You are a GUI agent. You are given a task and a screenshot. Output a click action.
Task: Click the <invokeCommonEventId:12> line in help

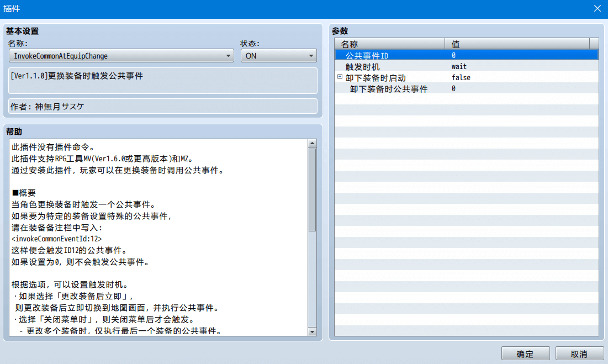tap(57, 239)
